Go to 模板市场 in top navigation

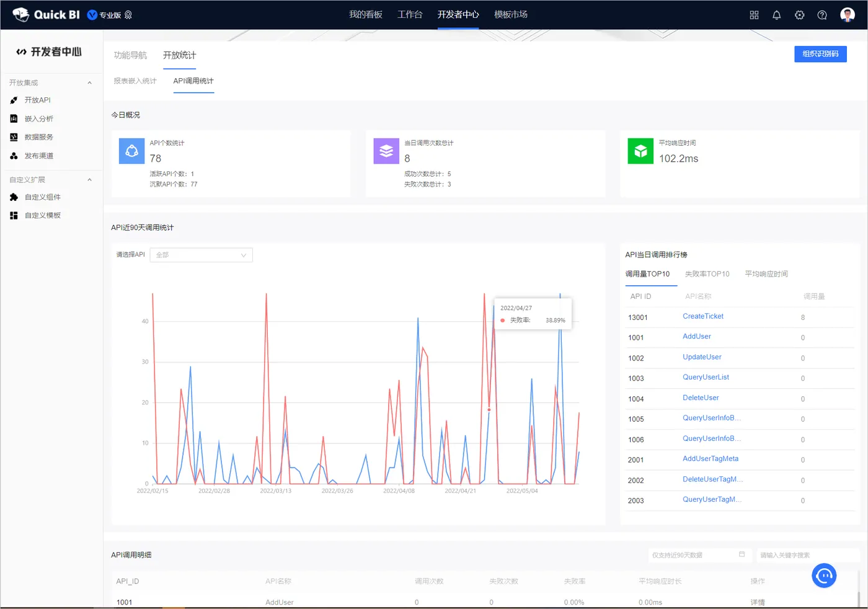tap(511, 15)
